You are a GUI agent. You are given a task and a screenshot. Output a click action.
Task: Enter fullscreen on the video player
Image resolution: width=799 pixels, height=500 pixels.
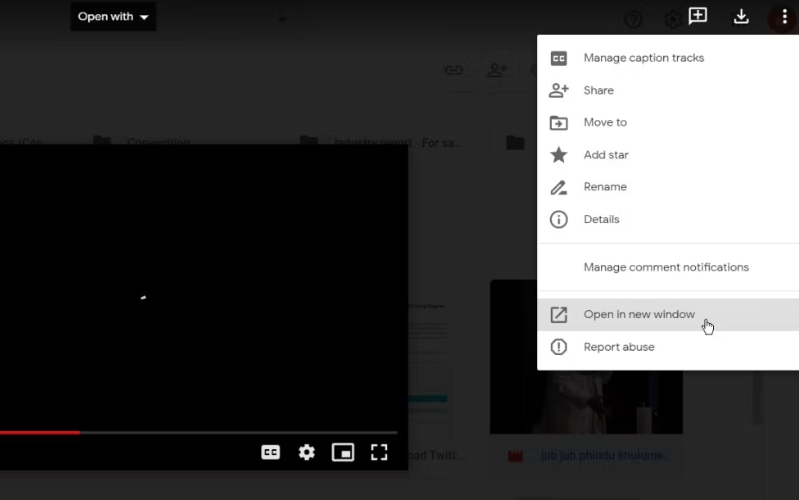[379, 452]
